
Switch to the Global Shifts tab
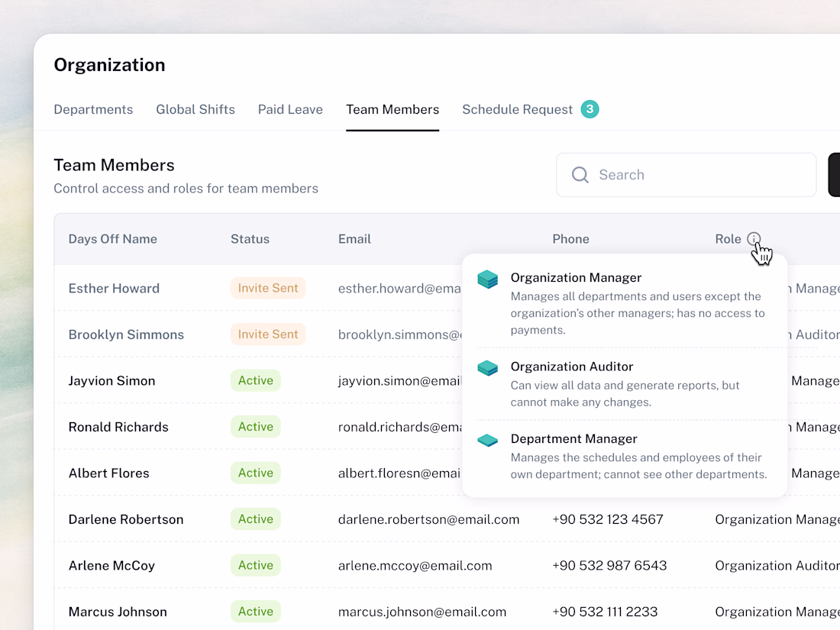pyautogui.click(x=195, y=109)
